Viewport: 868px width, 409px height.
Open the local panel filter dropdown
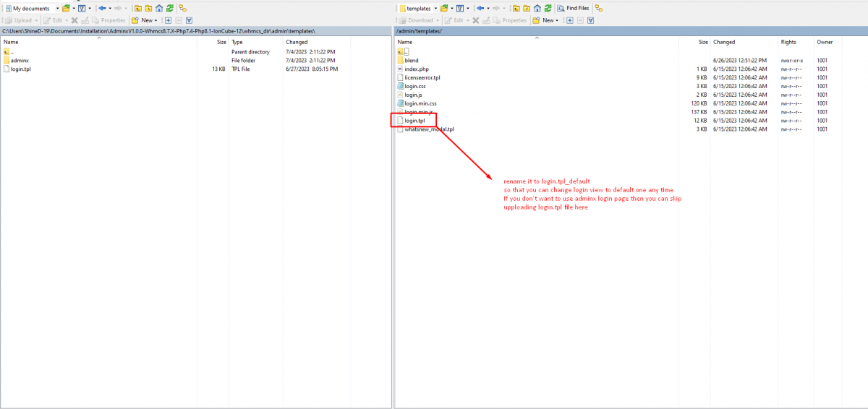click(x=90, y=8)
